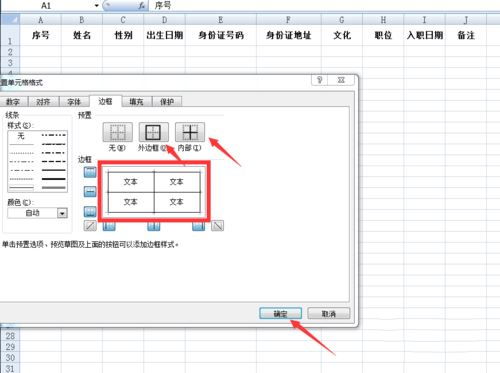Toggle the top border button
The image size is (500, 373).
(x=90, y=172)
